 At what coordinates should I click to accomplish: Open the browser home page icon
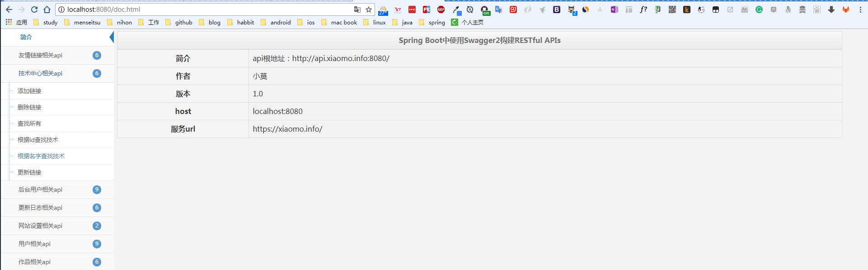click(47, 9)
